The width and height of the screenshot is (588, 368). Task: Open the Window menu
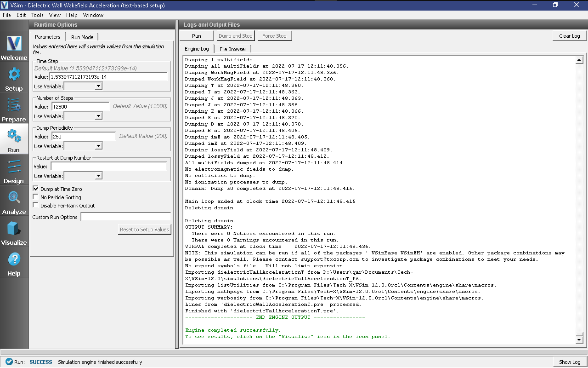pyautogui.click(x=93, y=15)
